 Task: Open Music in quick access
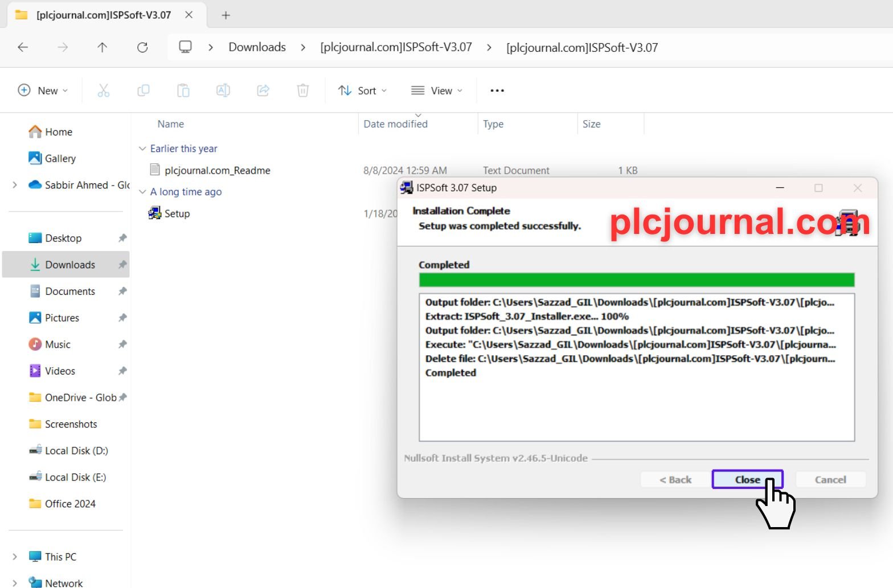[x=49, y=344]
